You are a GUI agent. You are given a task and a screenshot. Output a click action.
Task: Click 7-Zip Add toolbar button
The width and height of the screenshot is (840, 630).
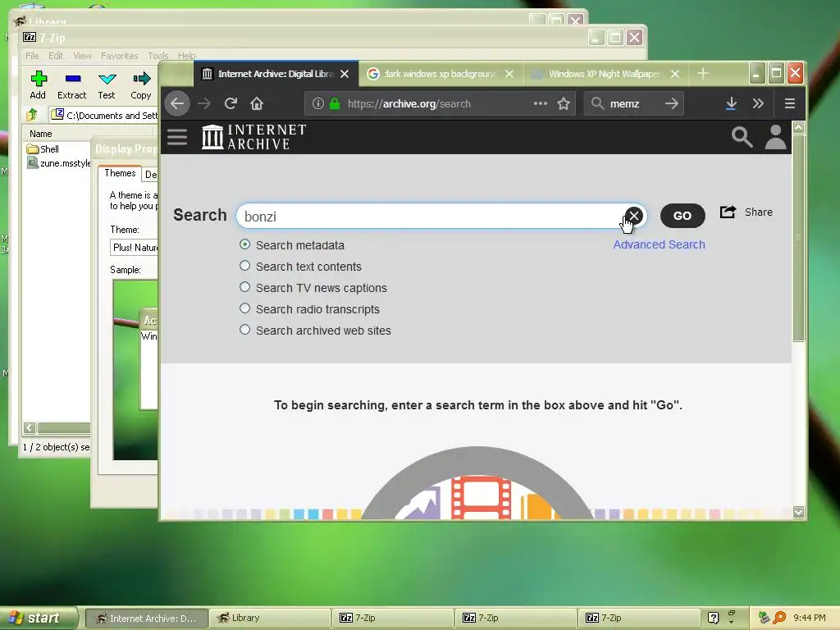pos(38,85)
